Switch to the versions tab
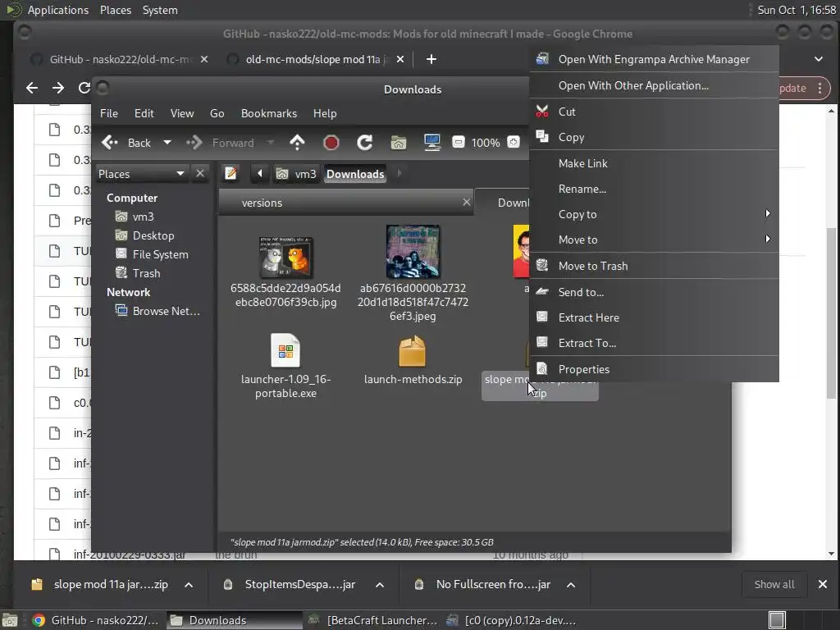This screenshot has height=630, width=840. (345, 203)
